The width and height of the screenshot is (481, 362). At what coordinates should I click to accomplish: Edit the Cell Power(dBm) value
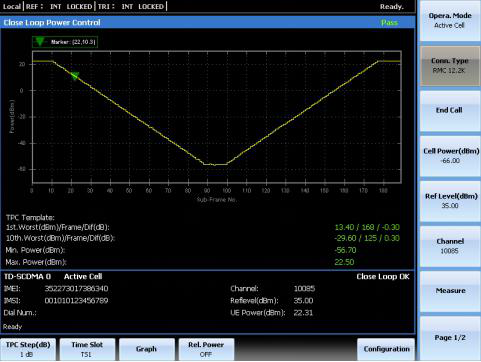450,156
